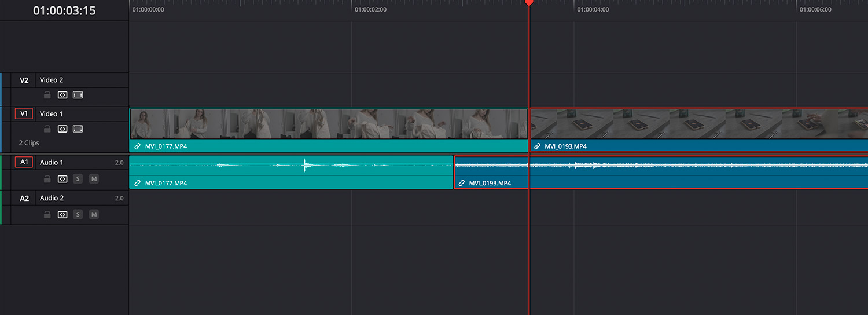The width and height of the screenshot is (868, 315).
Task: Solo the Audio 2 track
Action: coord(78,215)
